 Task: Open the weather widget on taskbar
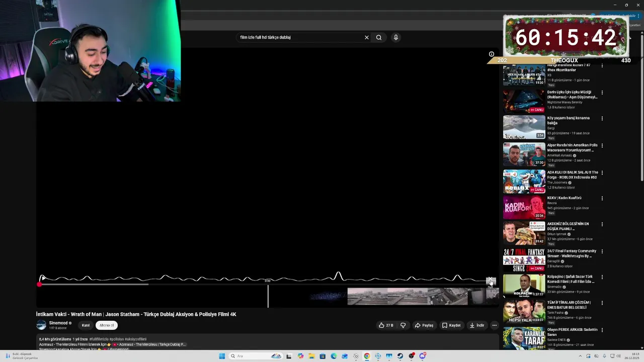(21, 356)
